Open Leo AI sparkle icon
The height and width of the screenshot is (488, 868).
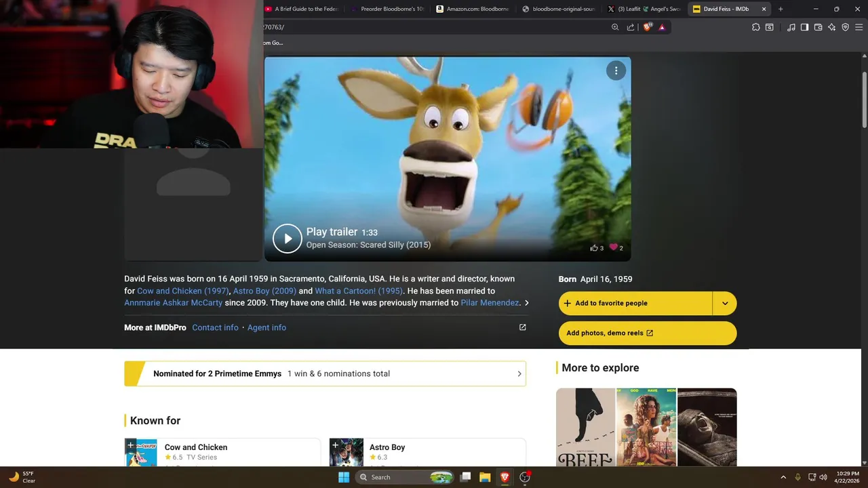832,27
